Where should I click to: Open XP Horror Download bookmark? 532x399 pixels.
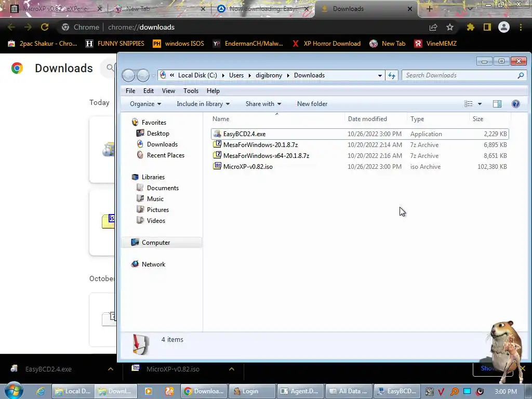pyautogui.click(x=326, y=44)
